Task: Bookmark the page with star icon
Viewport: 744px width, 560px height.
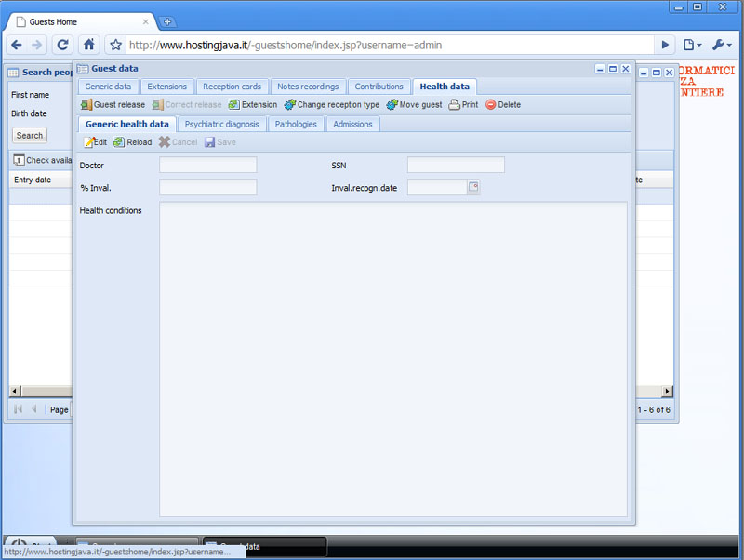Action: (x=115, y=45)
